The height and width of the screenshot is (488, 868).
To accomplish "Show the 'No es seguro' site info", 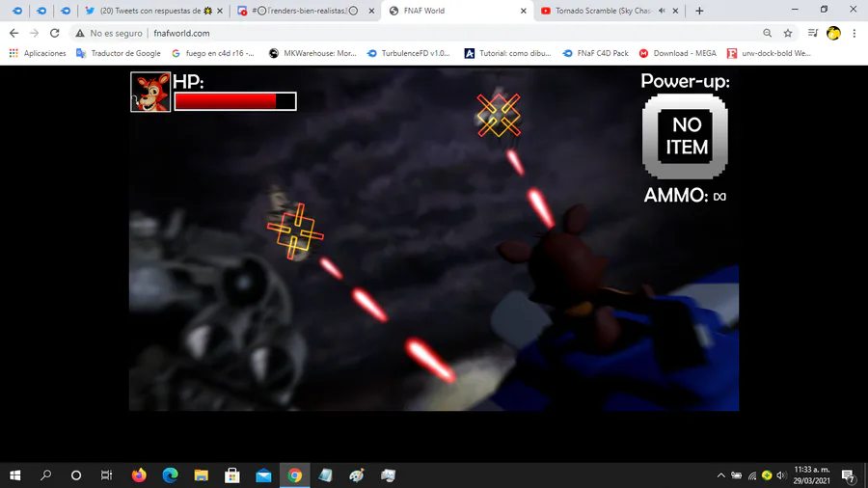I will pos(109,33).
